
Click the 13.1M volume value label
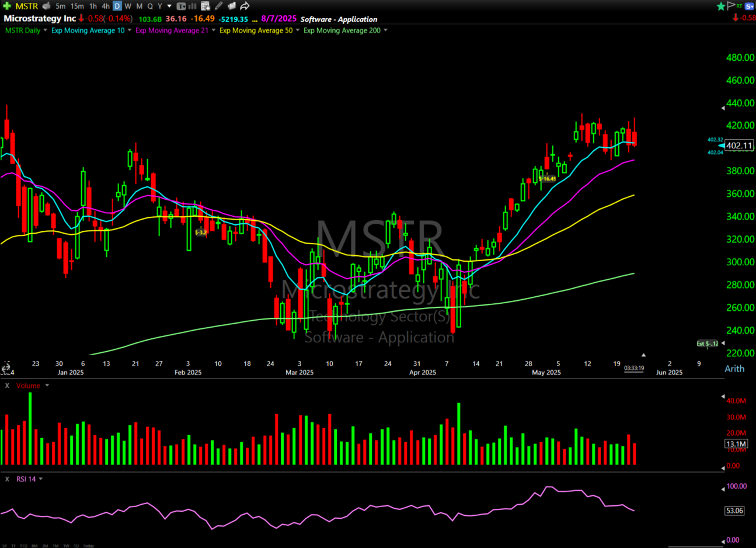736,444
